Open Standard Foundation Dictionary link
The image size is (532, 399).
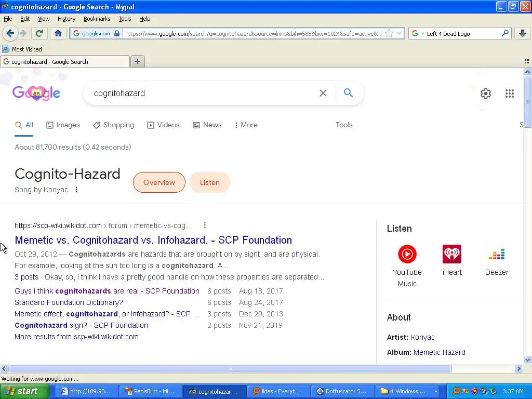[69, 302]
